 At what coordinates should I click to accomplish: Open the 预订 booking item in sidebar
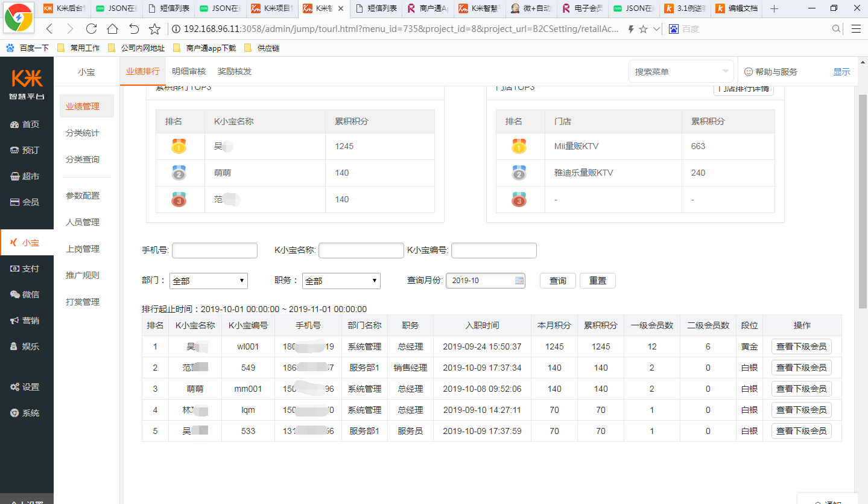pos(27,150)
